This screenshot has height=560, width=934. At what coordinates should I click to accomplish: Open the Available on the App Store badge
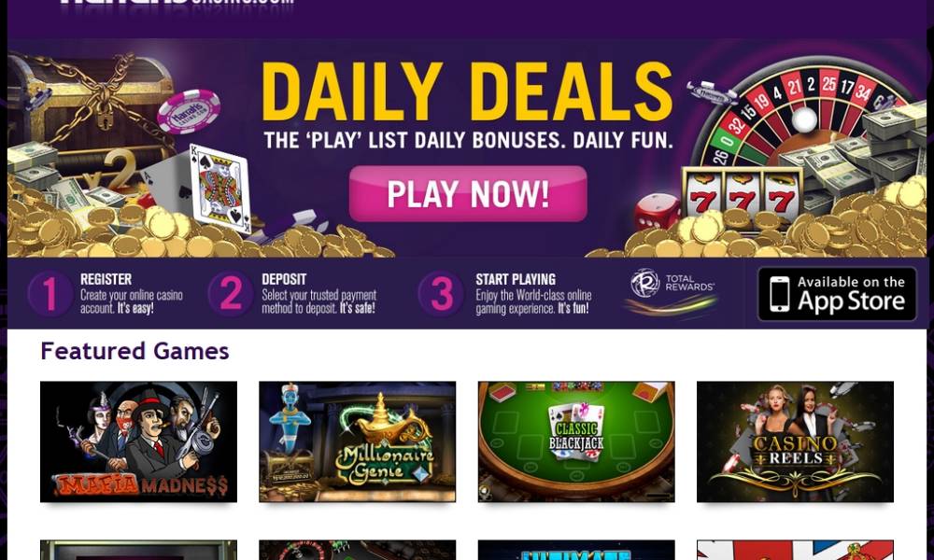(837, 294)
